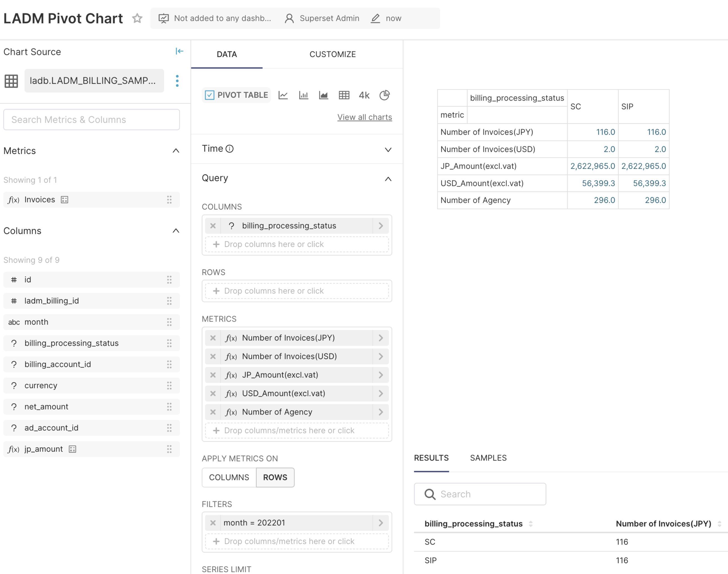
Task: Click the edit pencil icon near now
Action: [375, 18]
